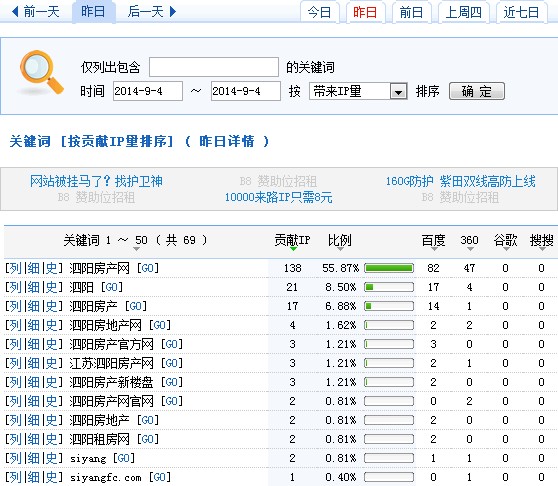
Task: Click heading 关键词 [按贡献IP量排序]
Action: click(x=91, y=141)
